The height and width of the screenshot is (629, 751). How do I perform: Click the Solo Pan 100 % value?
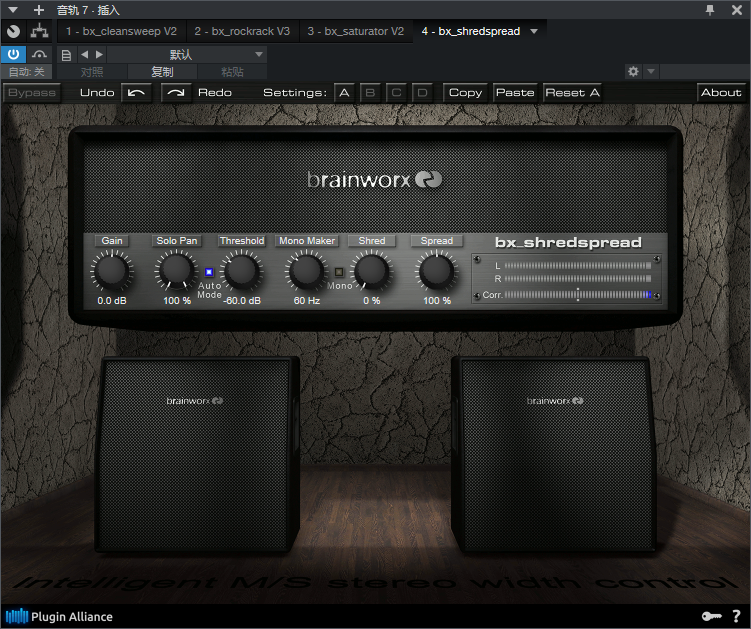tap(177, 301)
